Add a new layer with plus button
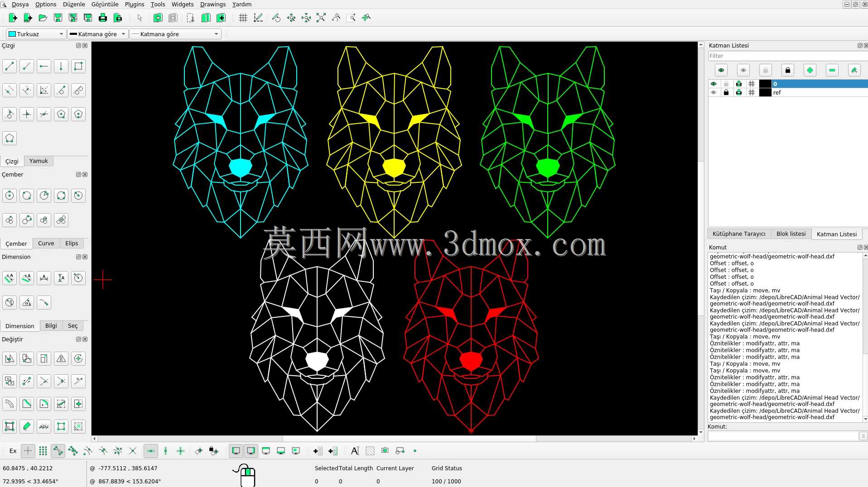The width and height of the screenshot is (868, 487). [810, 70]
